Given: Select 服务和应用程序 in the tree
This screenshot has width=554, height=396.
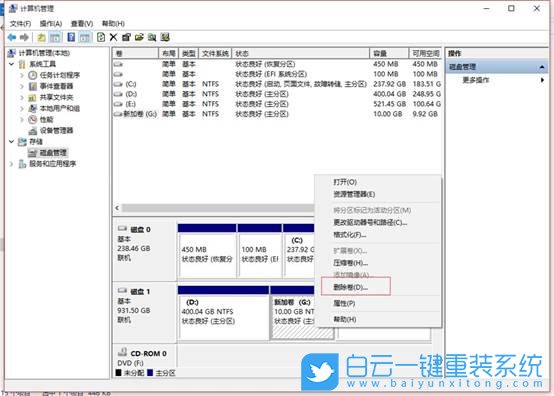Looking at the screenshot, I should (x=52, y=164).
